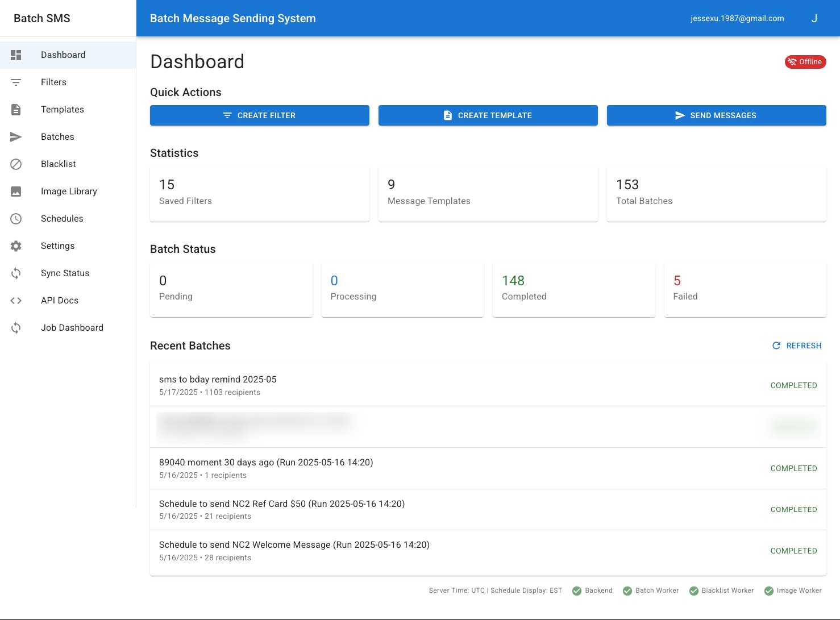This screenshot has height=620, width=840.
Task: Open the Failed batches status card
Action: pyautogui.click(x=745, y=289)
